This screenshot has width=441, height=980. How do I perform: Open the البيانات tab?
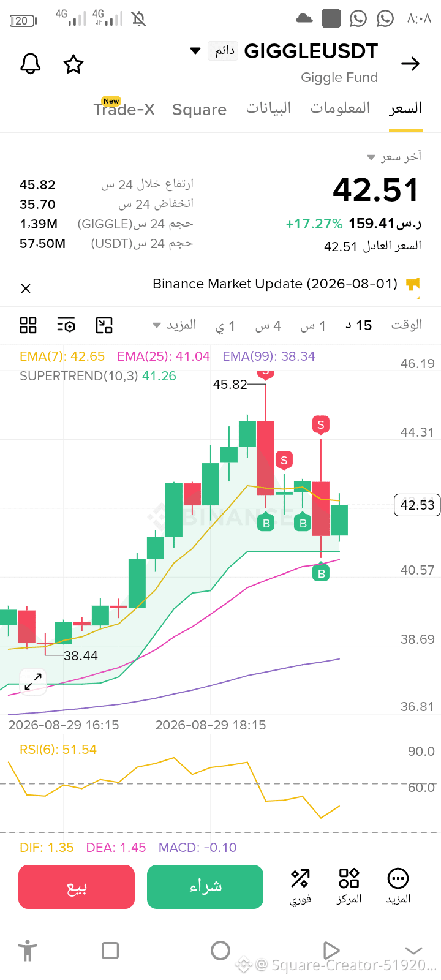pyautogui.click(x=268, y=108)
